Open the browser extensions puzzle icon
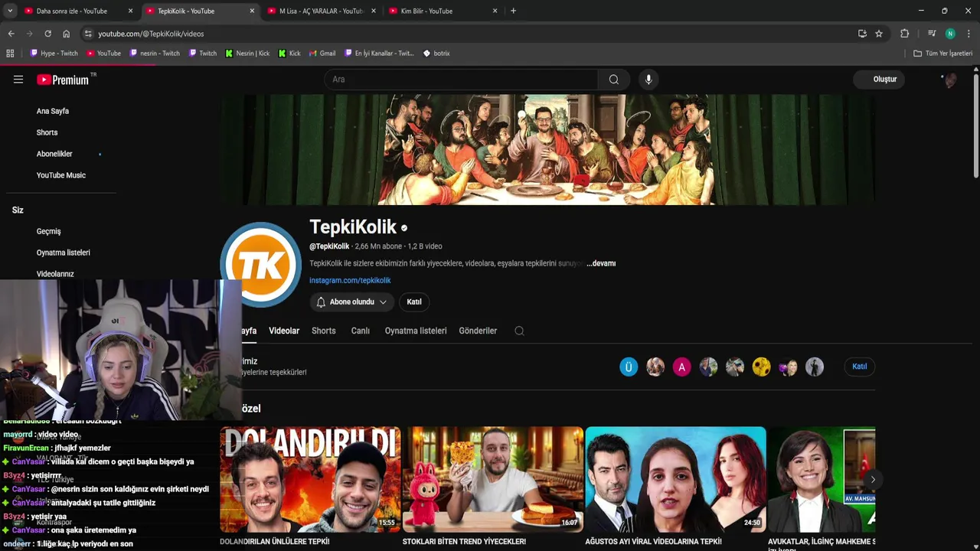The height and width of the screenshot is (551, 980). (x=904, y=34)
